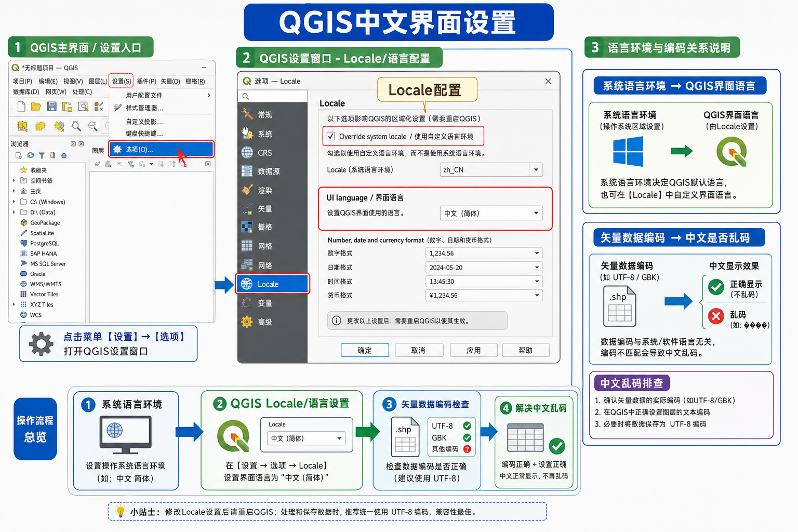The image size is (798, 532).
Task: Open 插件(P) menu
Action: pyautogui.click(x=147, y=82)
